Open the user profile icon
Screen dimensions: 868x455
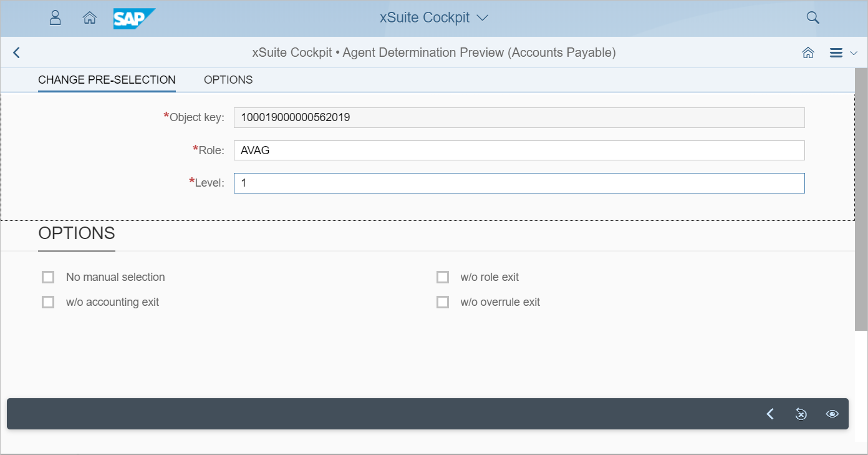(x=55, y=17)
